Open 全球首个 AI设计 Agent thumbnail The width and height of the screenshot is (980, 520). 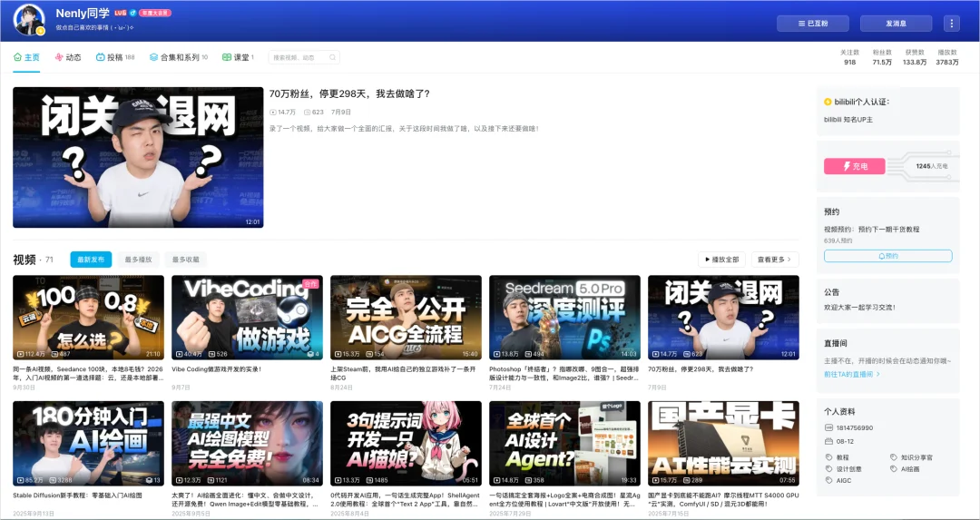click(x=565, y=444)
